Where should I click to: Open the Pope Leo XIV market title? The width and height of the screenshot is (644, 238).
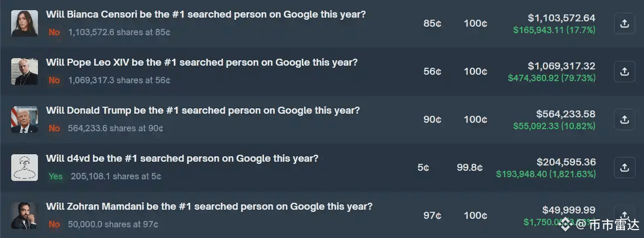pos(201,62)
